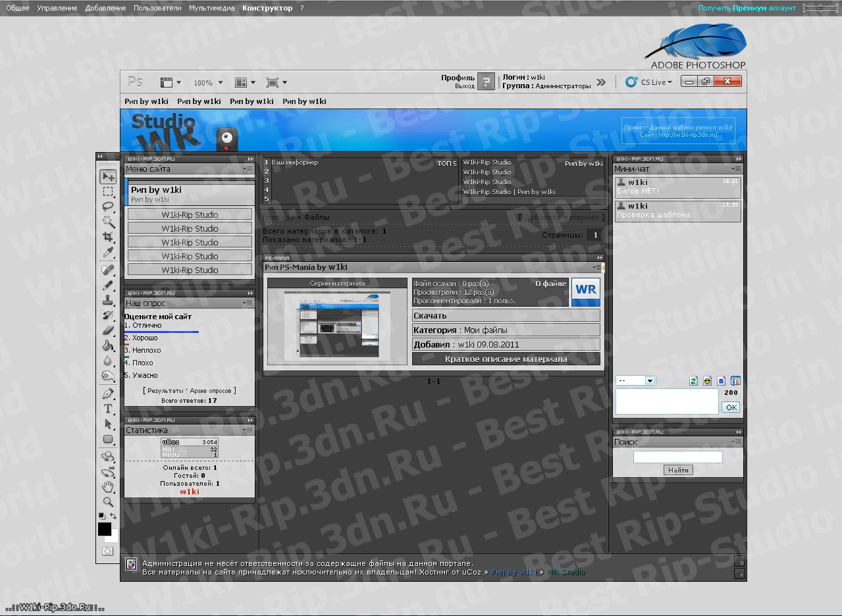Pick the Lasso tool
The width and height of the screenshot is (842, 616).
pos(108,207)
